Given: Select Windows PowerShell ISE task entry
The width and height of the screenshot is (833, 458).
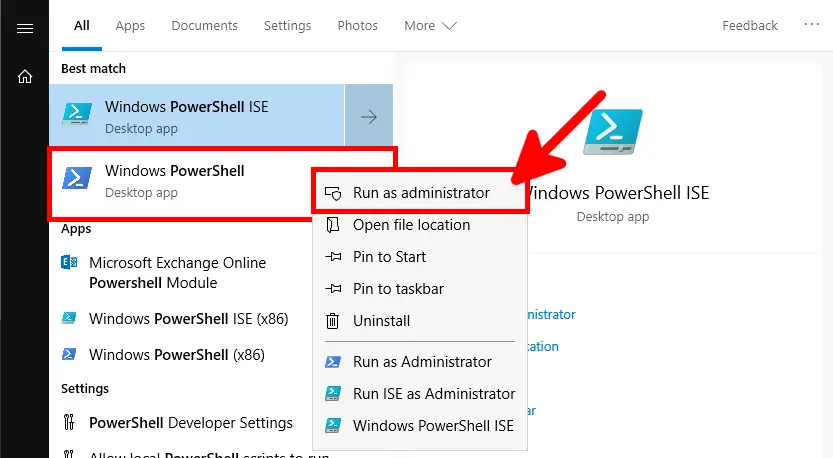Looking at the screenshot, I should click(x=420, y=426).
